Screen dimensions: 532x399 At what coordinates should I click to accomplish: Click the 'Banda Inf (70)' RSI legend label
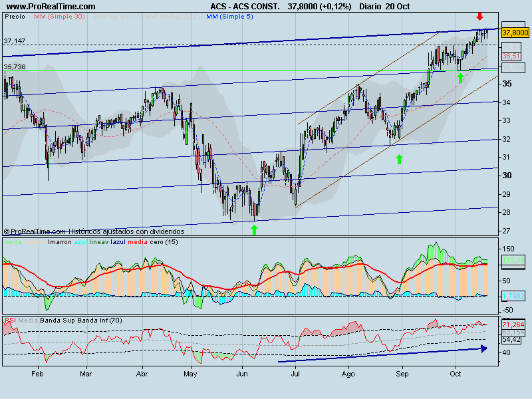pos(100,321)
